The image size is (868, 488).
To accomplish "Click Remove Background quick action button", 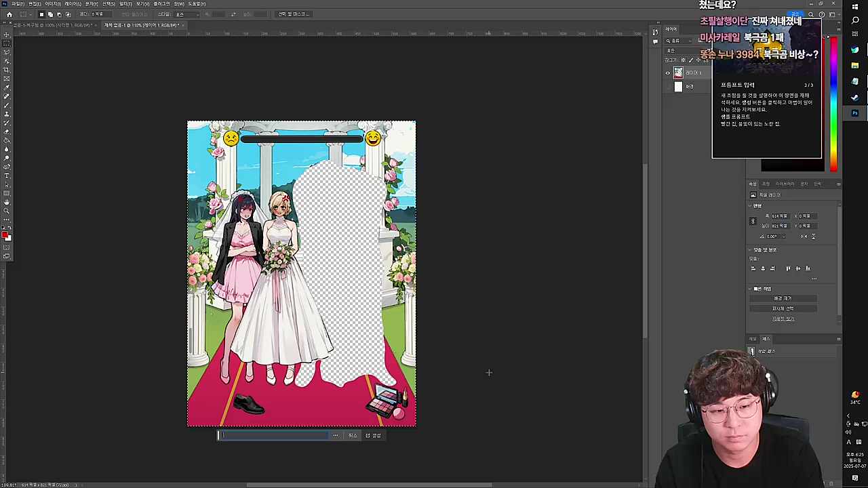I will pos(783,298).
